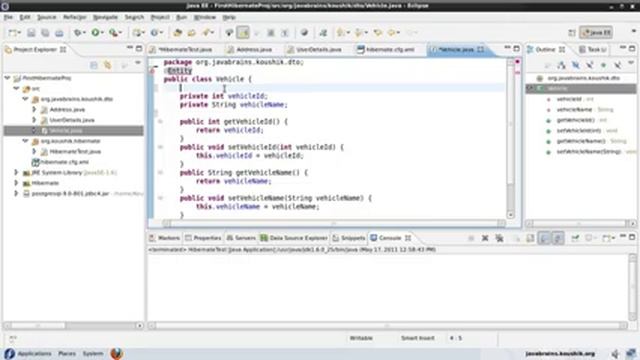Click Remove Launch X icon in Console
640x360 pixels.
pos(485,238)
